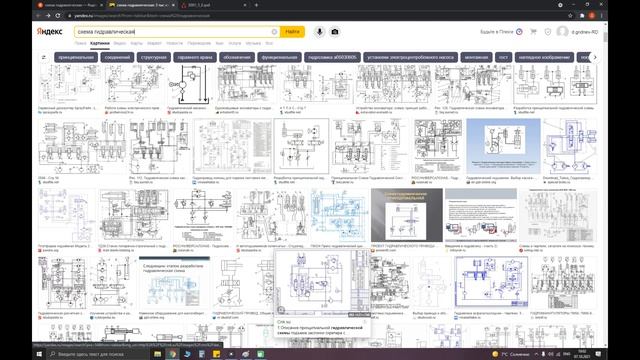
Task: Open the user profile avatar
Action: point(562,31)
